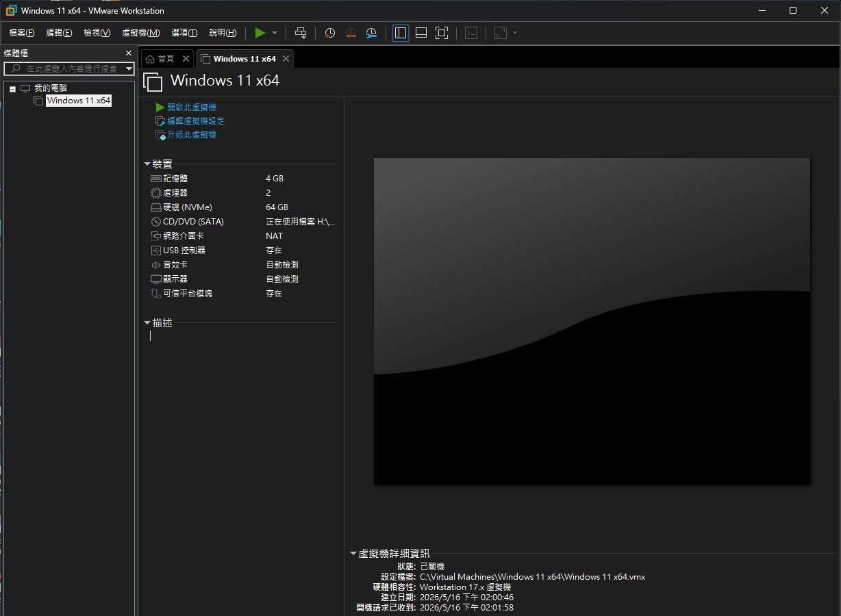Image resolution: width=841 pixels, height=616 pixels.
Task: Toggle the library sidebar view icon
Action: [401, 33]
